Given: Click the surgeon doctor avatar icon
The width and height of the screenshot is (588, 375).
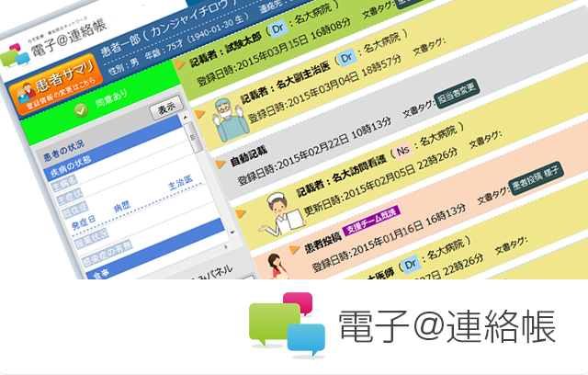Looking at the screenshot, I should coord(231,119).
